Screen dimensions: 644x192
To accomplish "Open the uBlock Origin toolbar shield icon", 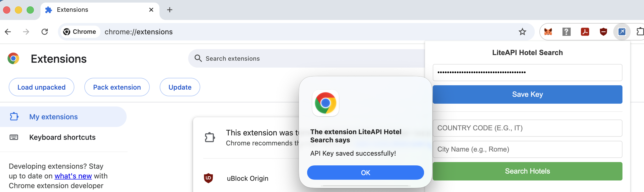I will coord(603,32).
